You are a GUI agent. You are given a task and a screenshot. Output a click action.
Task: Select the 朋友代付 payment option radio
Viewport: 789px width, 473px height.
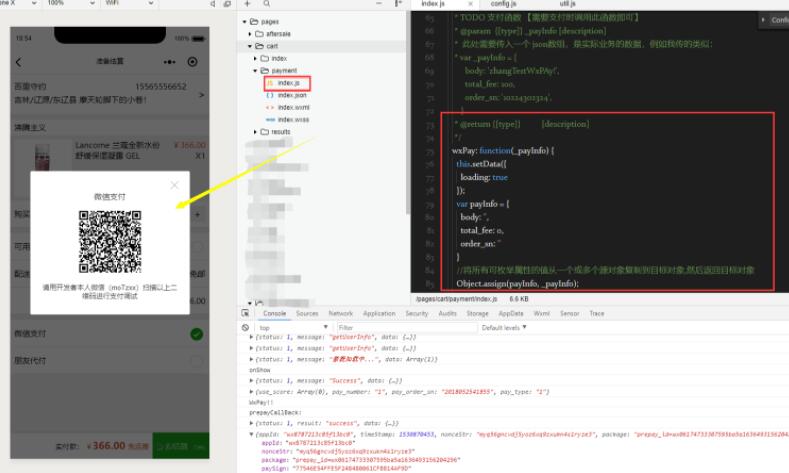tap(197, 361)
